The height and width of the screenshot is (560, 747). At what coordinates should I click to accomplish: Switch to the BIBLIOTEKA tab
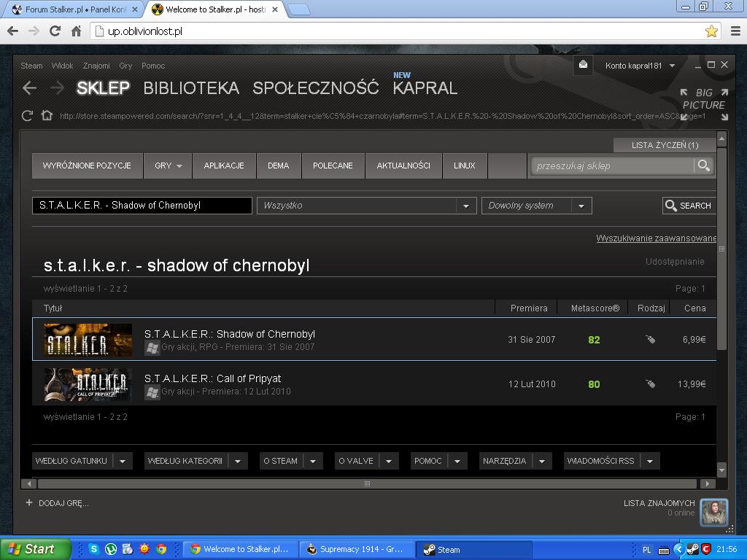pyautogui.click(x=191, y=88)
